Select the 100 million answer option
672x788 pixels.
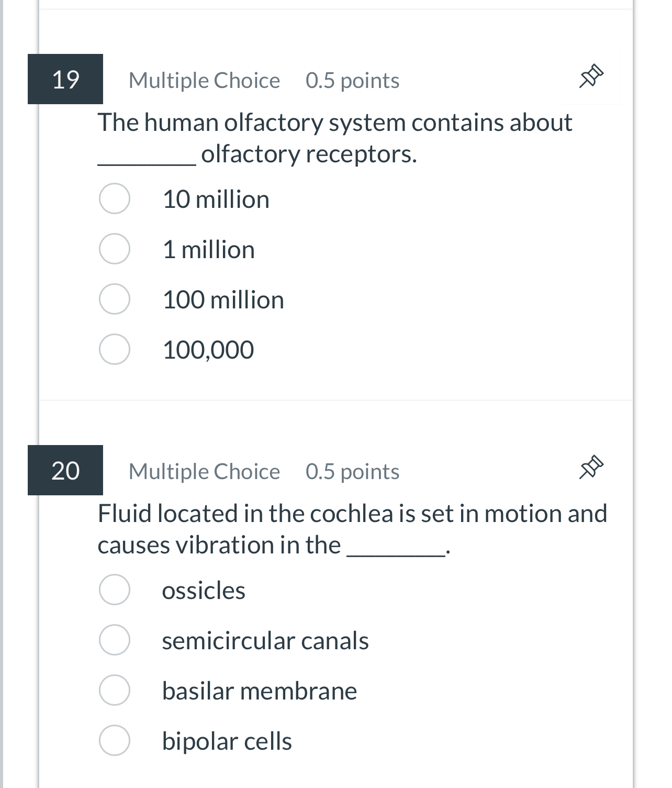[114, 300]
